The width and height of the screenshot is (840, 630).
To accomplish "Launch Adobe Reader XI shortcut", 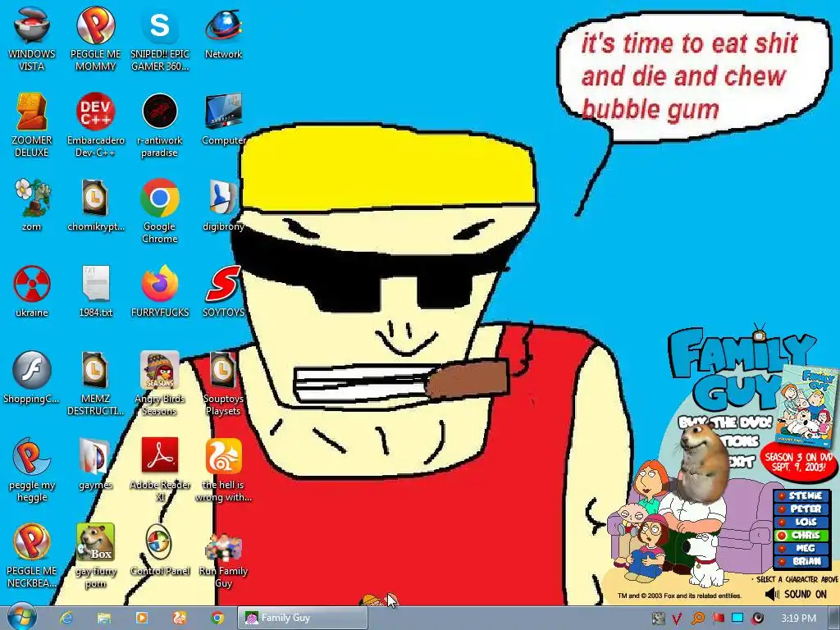I will (x=160, y=470).
